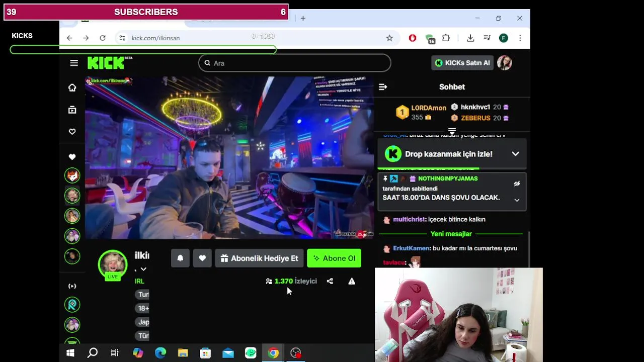Open the IRL category link
Screen dimensions: 644x362
pyautogui.click(x=139, y=281)
